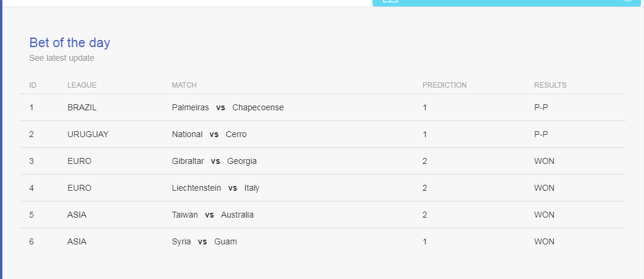The image size is (644, 279).
Task: Click the P-P result for Palmeiras match
Action: 541,107
